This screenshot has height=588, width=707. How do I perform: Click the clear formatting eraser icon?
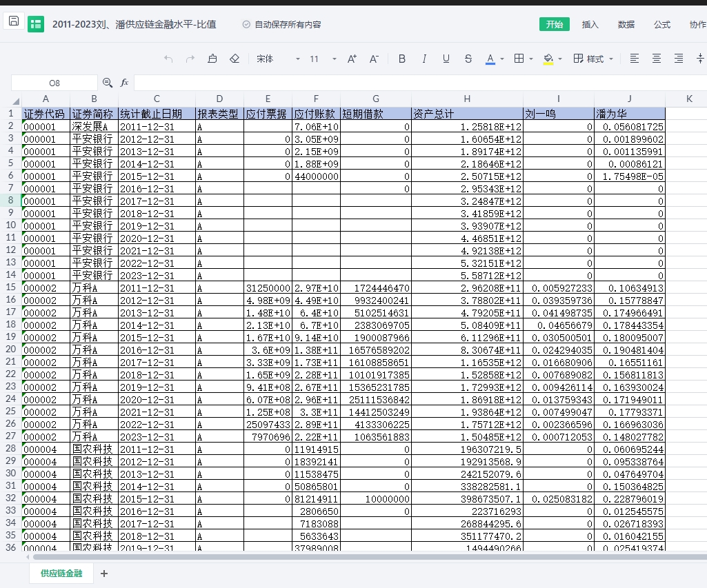(235, 59)
